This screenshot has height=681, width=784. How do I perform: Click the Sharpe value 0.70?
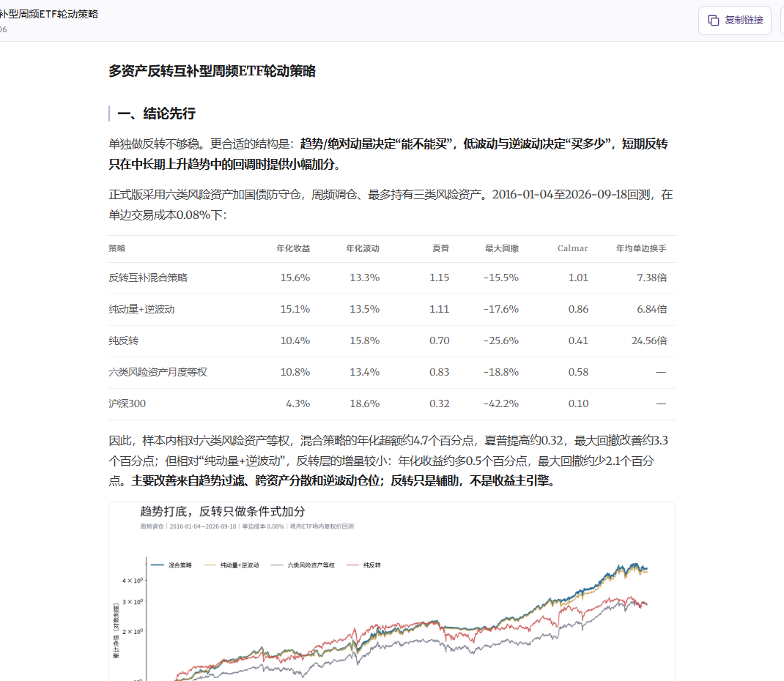(440, 340)
